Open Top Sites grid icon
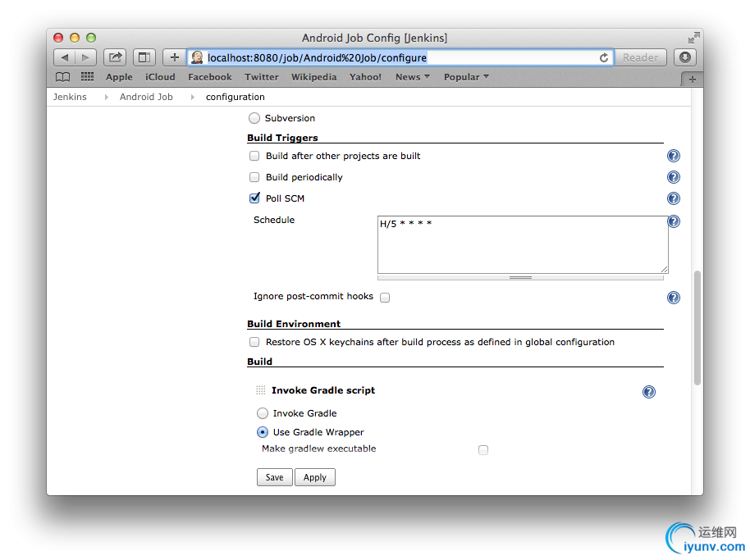750x560 pixels. click(87, 76)
